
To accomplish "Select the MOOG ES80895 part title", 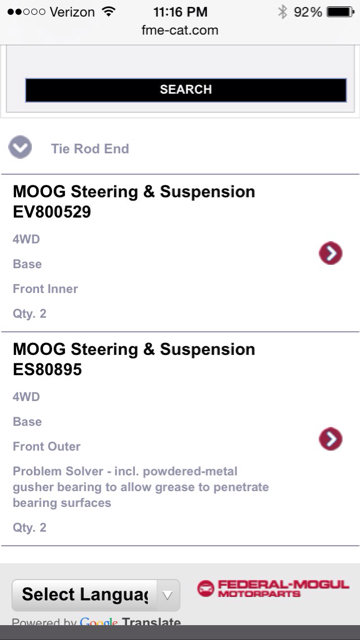I will click(x=134, y=359).
